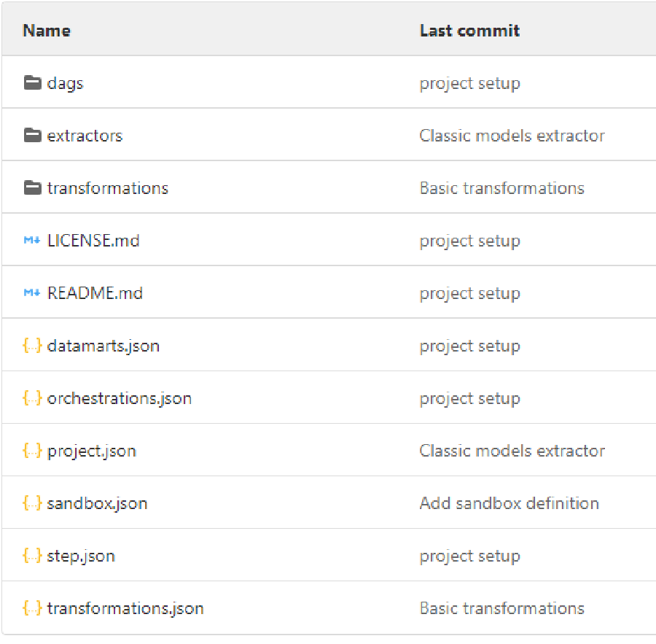Screen dimensions: 656x644
Task: Click the dags folder icon
Action: 32,82
